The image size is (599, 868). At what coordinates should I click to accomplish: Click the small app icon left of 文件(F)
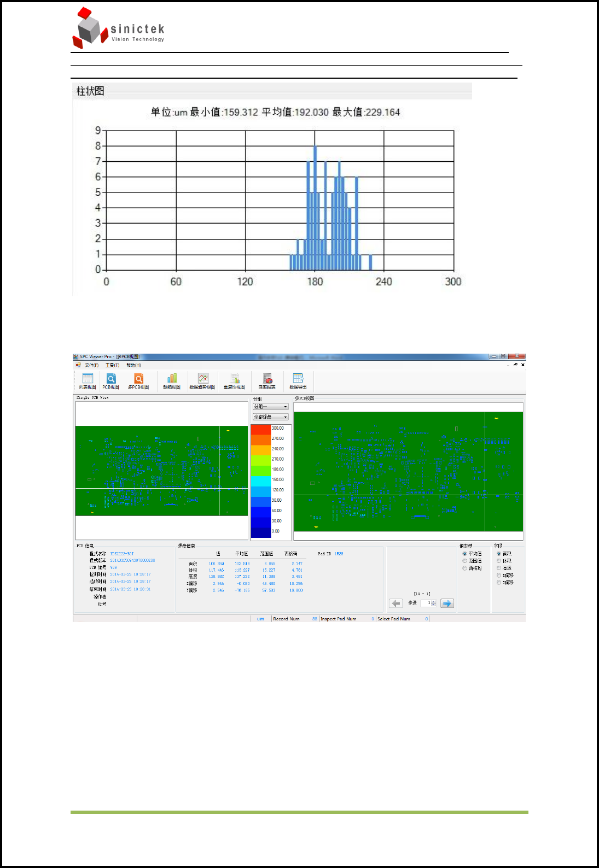coord(78,365)
